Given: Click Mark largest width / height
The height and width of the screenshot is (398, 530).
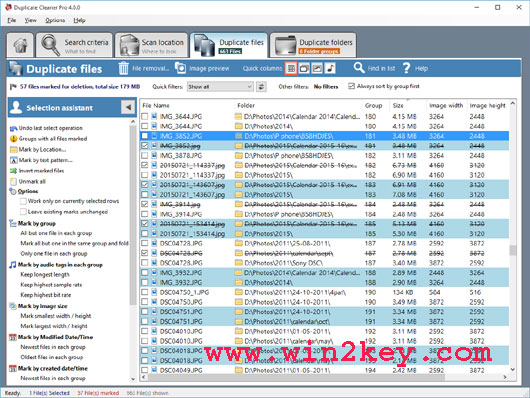Looking at the screenshot, I should click(x=54, y=326).
